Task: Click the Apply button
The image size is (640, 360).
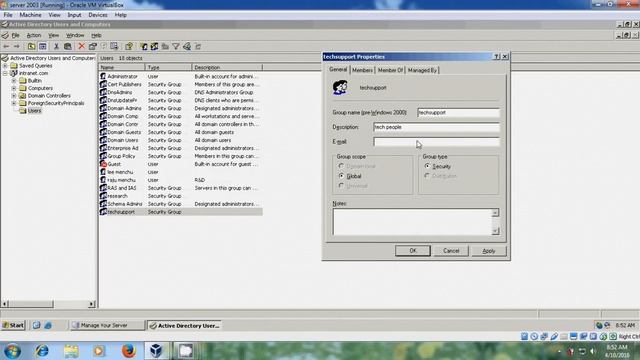Action: coord(489,251)
